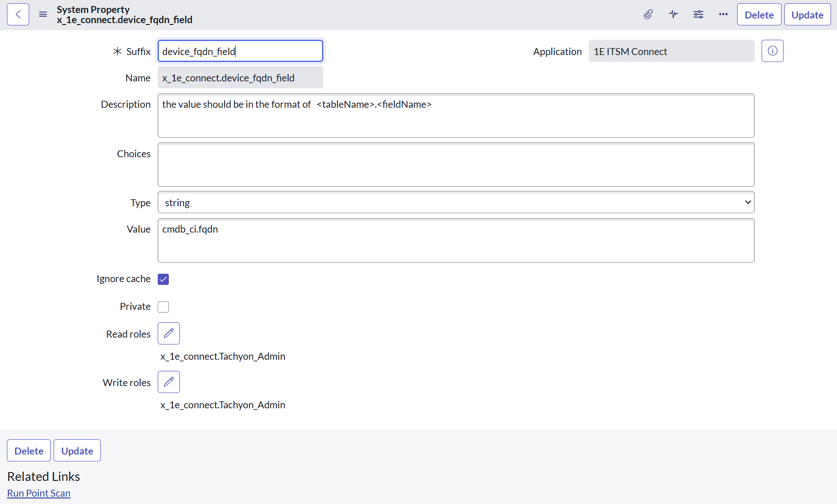
Task: Edit Read roles with pencil icon
Action: tap(169, 333)
